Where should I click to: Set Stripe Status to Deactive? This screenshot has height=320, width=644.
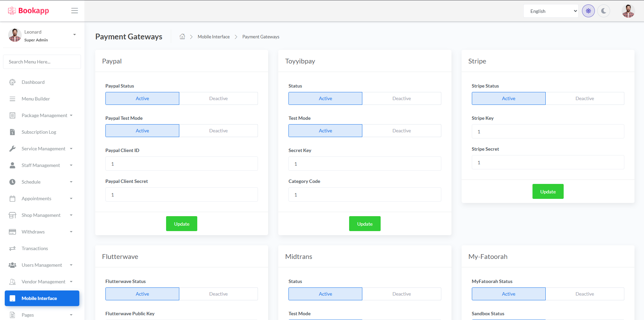pos(585,98)
